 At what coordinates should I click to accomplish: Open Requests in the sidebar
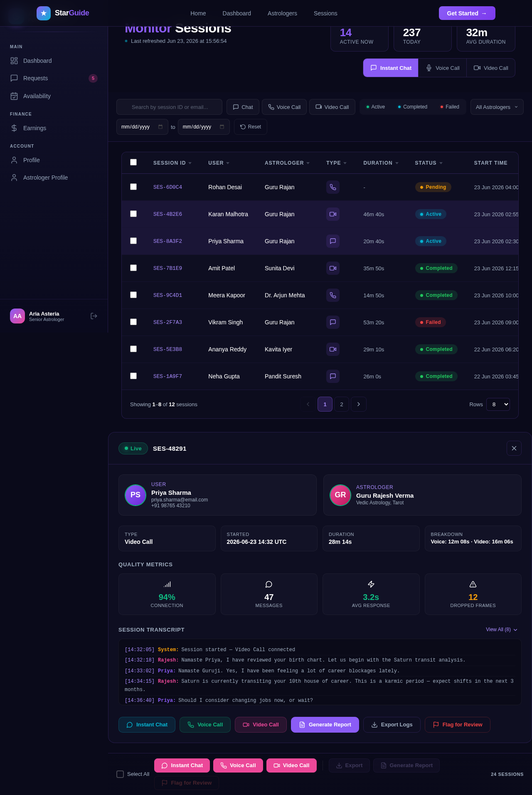pyautogui.click(x=54, y=78)
